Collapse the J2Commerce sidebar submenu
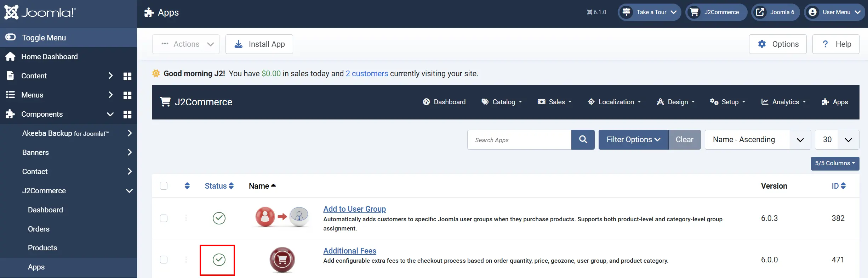The height and width of the screenshot is (278, 868). click(x=130, y=191)
